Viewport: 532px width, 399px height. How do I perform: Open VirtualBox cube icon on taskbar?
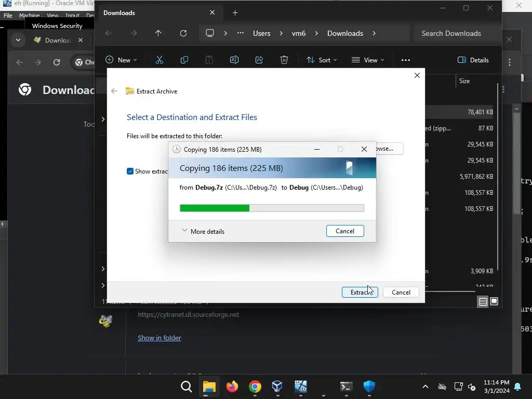277,387
